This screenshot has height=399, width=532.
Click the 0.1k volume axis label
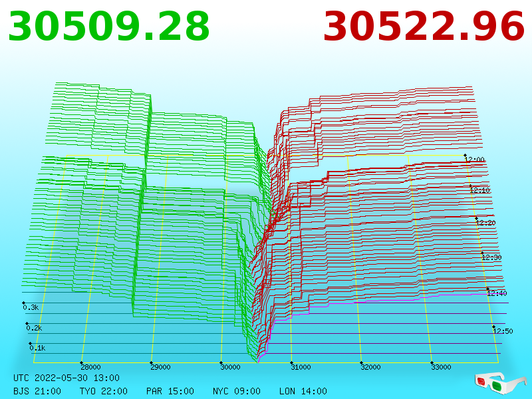(x=37, y=348)
